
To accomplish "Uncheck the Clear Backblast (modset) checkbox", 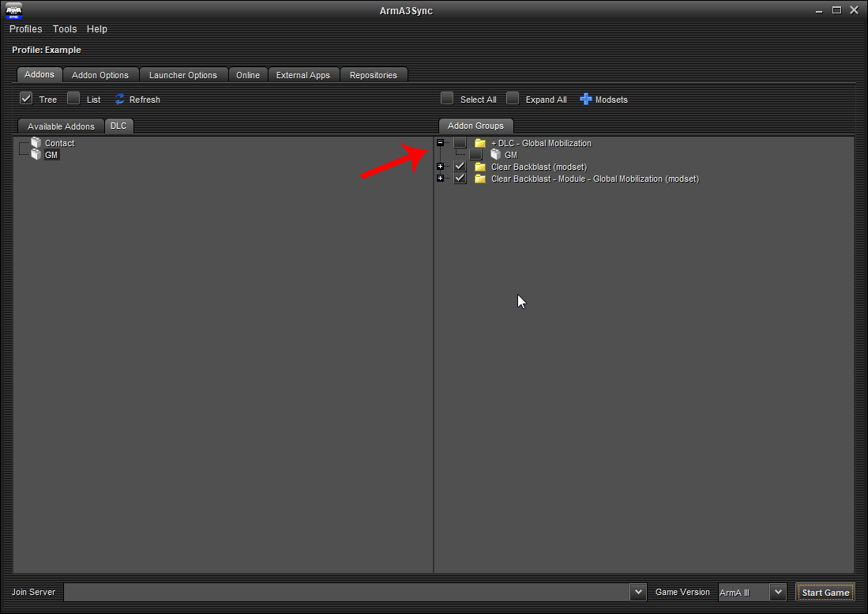I will coord(460,167).
